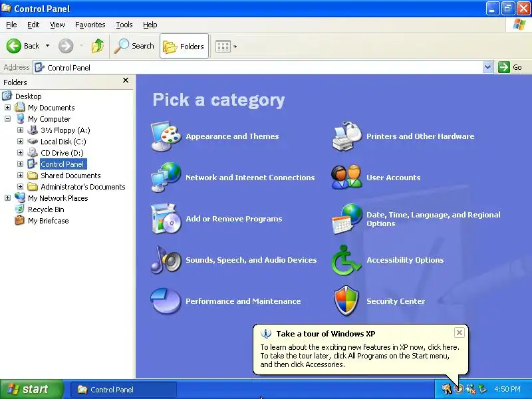Expand the Shared Documents node
Viewport: 532px width, 399px height.
[20, 176]
